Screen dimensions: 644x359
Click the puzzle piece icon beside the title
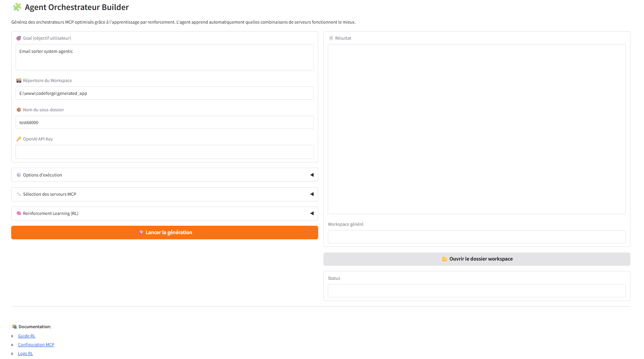click(x=17, y=7)
